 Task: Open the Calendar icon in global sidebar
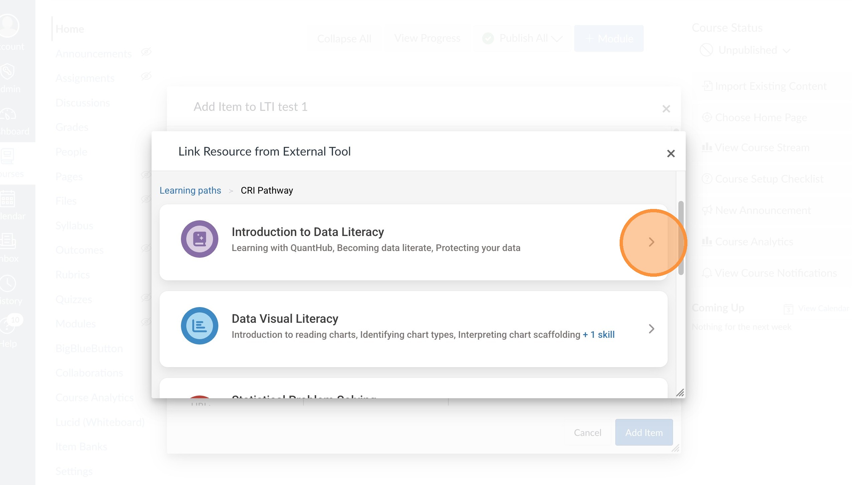pyautogui.click(x=7, y=199)
